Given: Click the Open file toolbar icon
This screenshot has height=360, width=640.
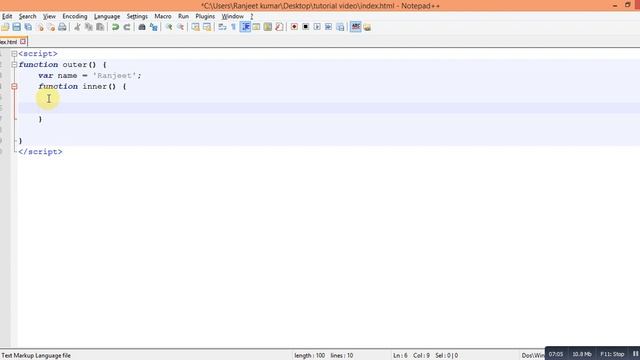Looking at the screenshot, I should coord(5,27).
